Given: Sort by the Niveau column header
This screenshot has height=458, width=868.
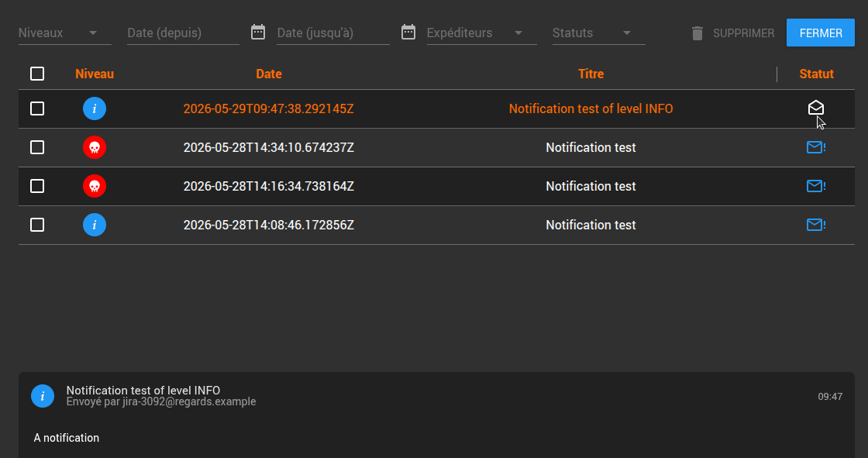Looking at the screenshot, I should [x=95, y=74].
